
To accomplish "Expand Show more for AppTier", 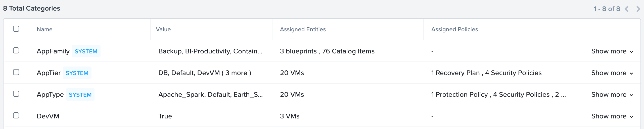I will point(612,73).
